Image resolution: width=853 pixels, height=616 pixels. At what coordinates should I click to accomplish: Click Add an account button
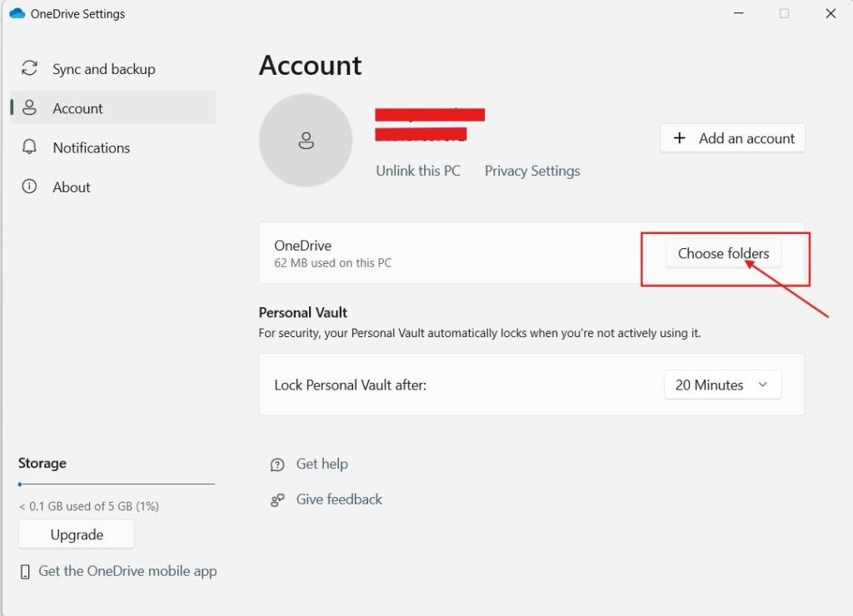(x=732, y=138)
